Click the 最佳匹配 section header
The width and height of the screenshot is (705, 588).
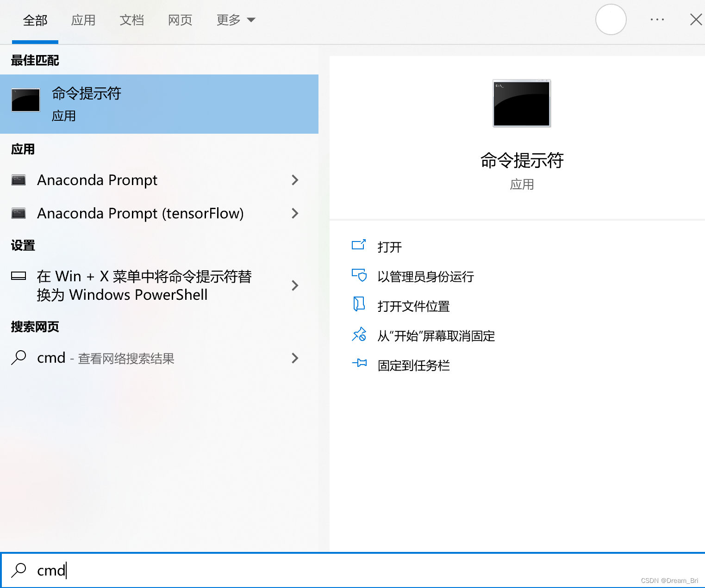click(35, 61)
